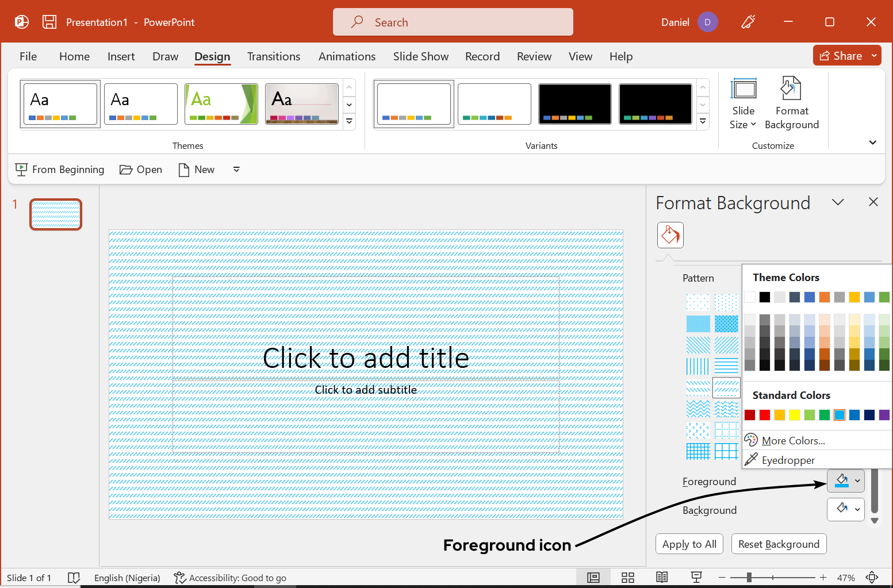Switch to Slide Sorter view
The image size is (893, 588).
tap(628, 577)
